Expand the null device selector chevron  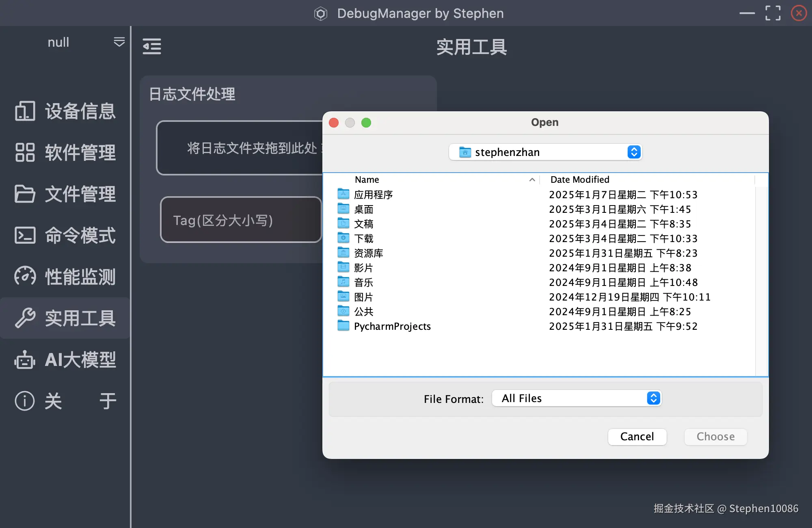coord(119,42)
